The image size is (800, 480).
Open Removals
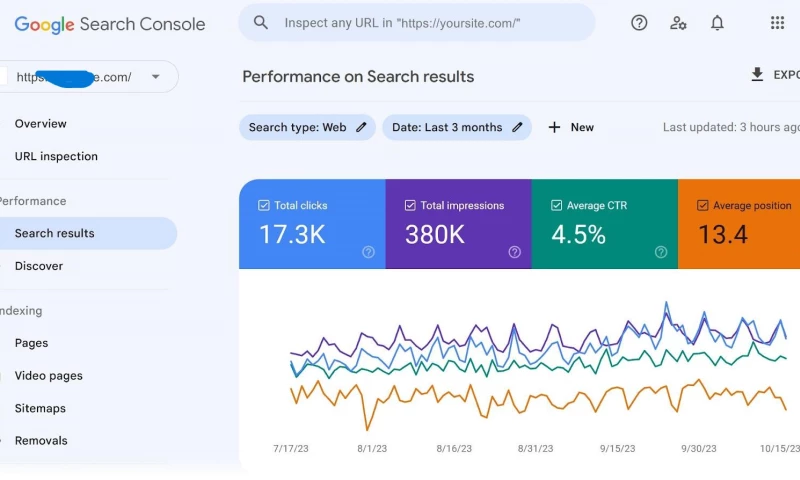click(x=41, y=441)
